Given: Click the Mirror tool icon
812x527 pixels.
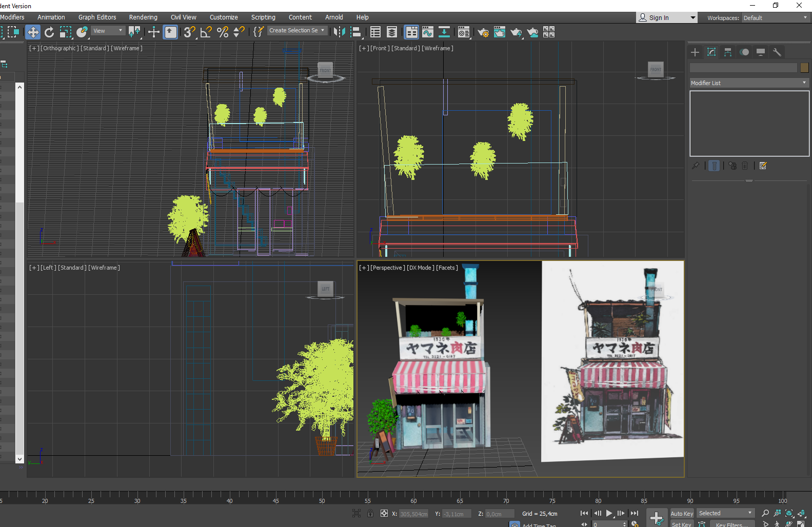Looking at the screenshot, I should tap(339, 32).
